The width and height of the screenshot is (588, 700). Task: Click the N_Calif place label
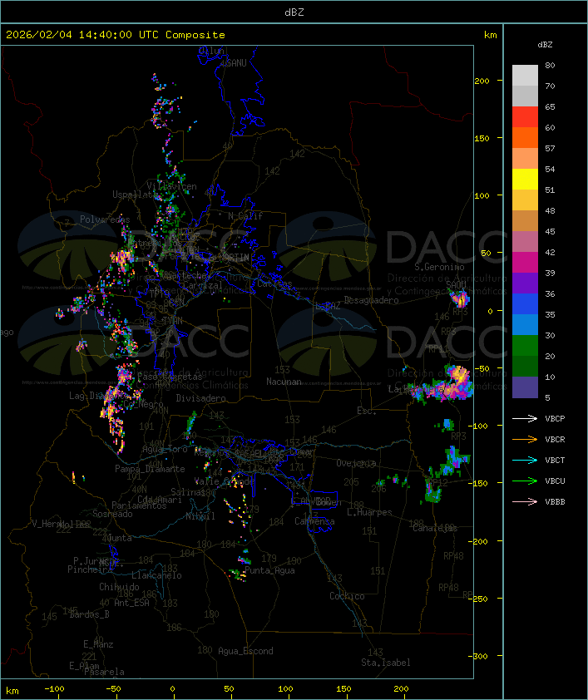pos(245,215)
